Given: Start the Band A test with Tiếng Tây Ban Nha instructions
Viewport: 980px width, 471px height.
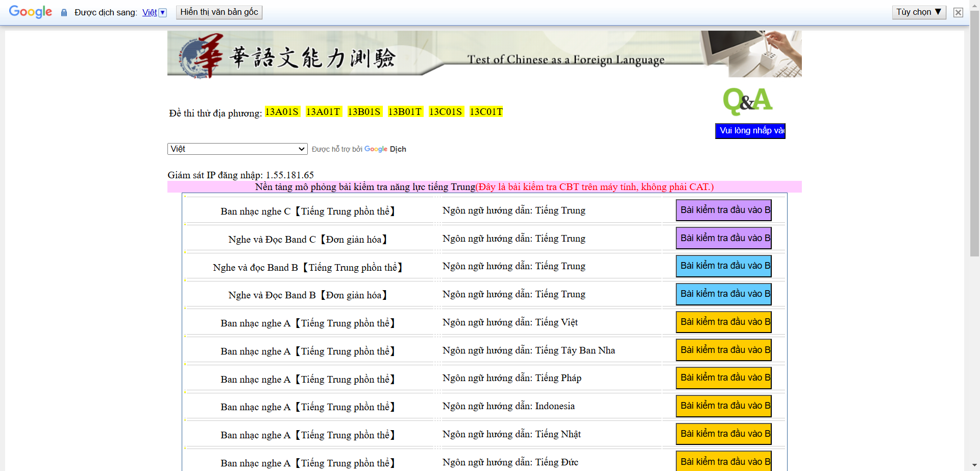Looking at the screenshot, I should pos(723,350).
